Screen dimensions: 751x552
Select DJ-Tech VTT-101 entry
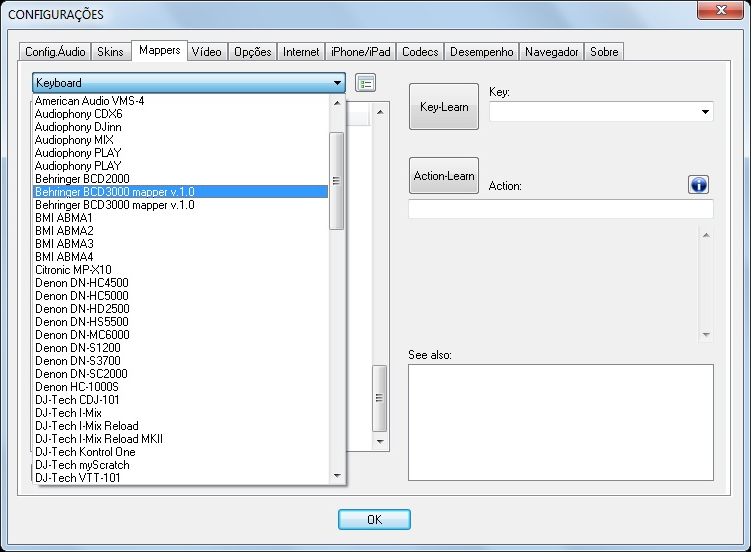(x=181, y=478)
